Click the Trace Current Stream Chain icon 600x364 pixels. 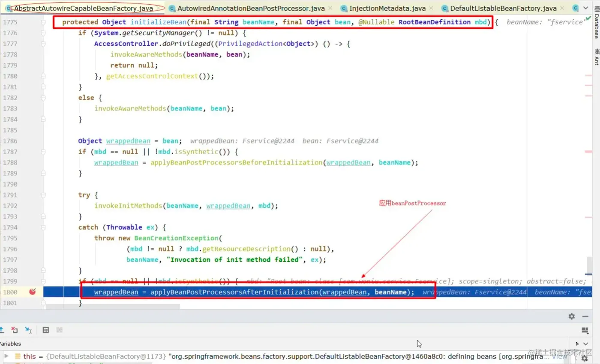60,330
